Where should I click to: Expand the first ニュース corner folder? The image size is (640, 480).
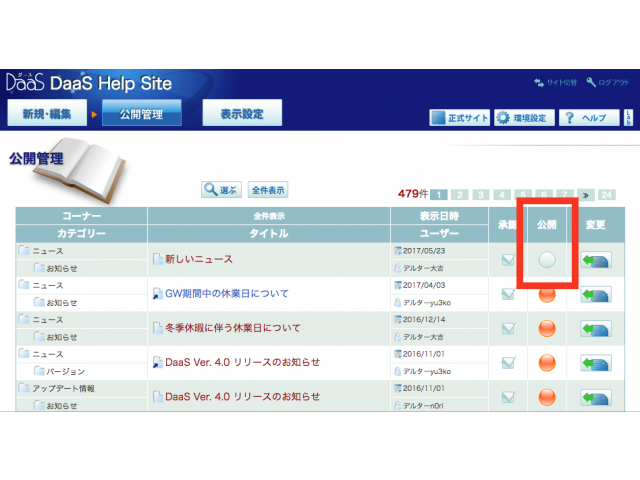click(x=24, y=251)
